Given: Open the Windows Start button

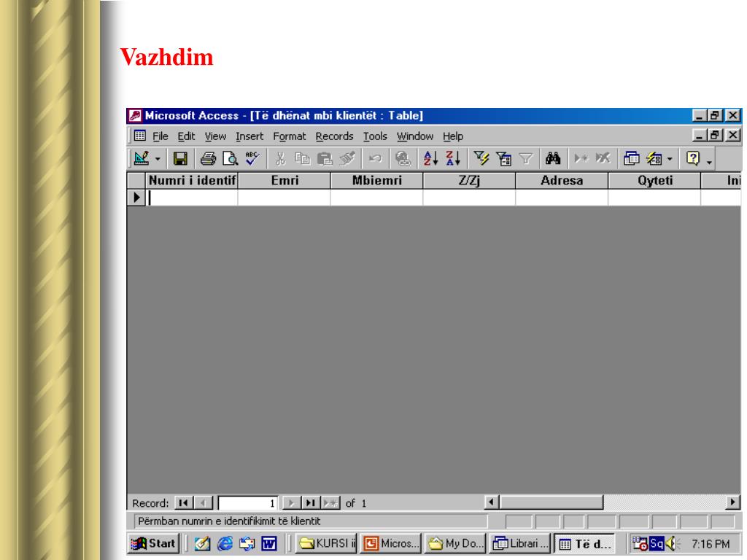Looking at the screenshot, I should coord(154,543).
